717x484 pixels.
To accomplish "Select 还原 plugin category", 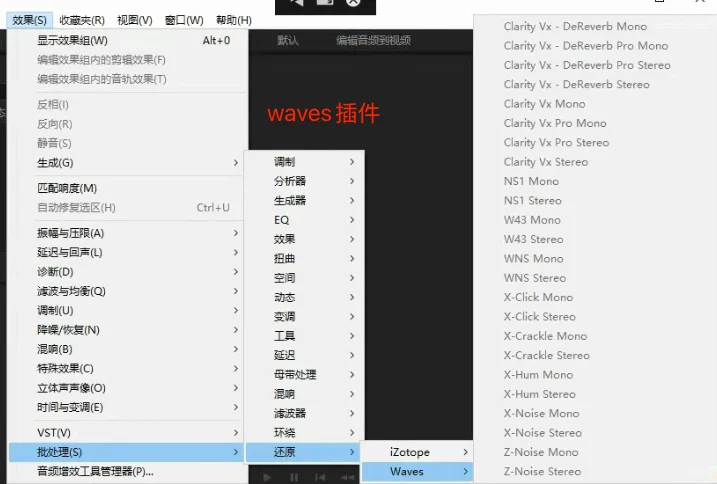I will (304, 452).
